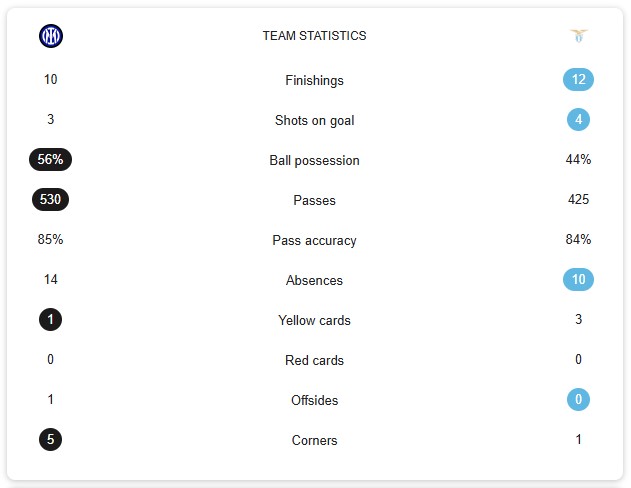Image resolution: width=631 pixels, height=488 pixels.
Task: Click the 85% pass accuracy value
Action: tap(50, 239)
